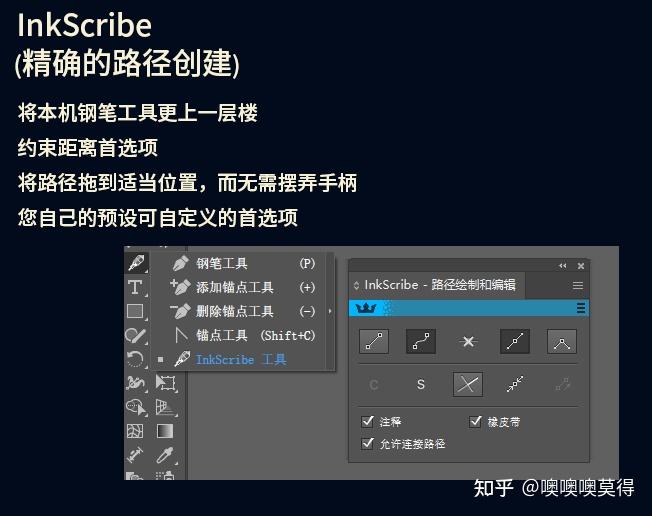Screen dimensions: 652x516
Task: Collapse panel with double-arrow icon
Action: point(563,266)
